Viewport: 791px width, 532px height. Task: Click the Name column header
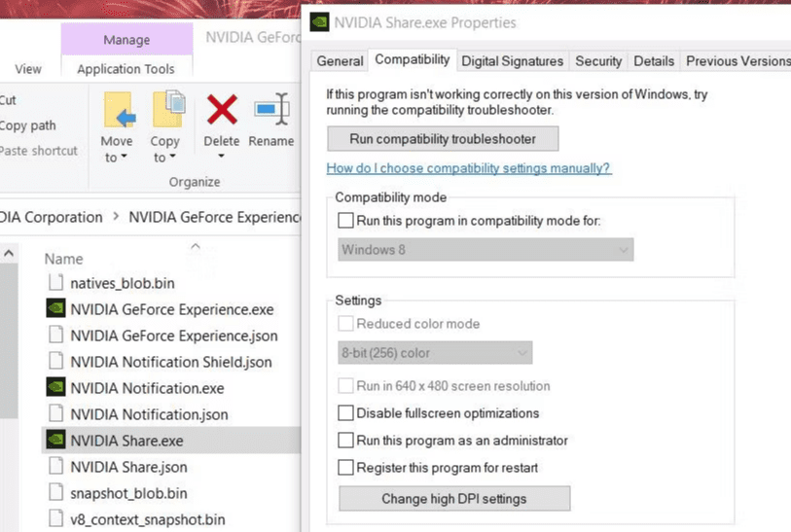pyautogui.click(x=64, y=259)
